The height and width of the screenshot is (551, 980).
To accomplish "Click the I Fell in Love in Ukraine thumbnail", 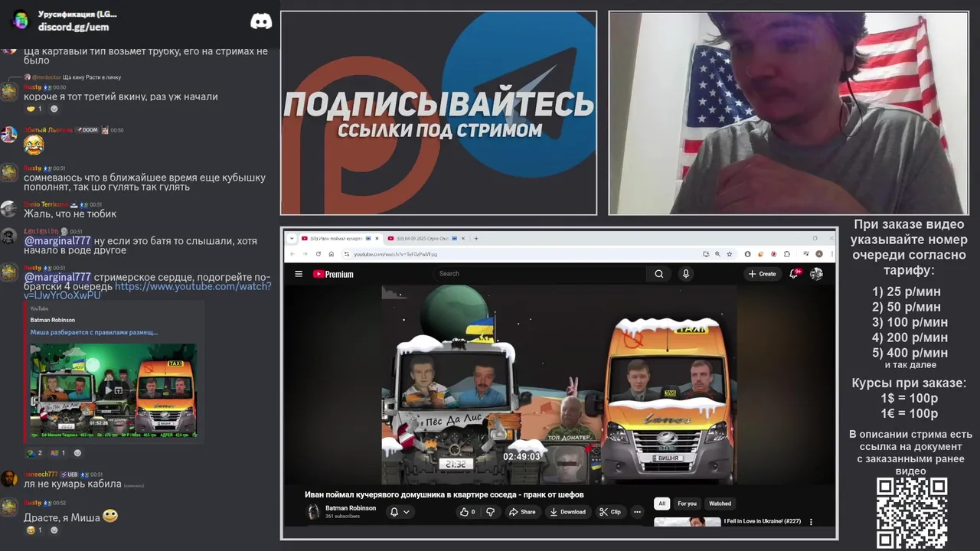I will coord(688,522).
